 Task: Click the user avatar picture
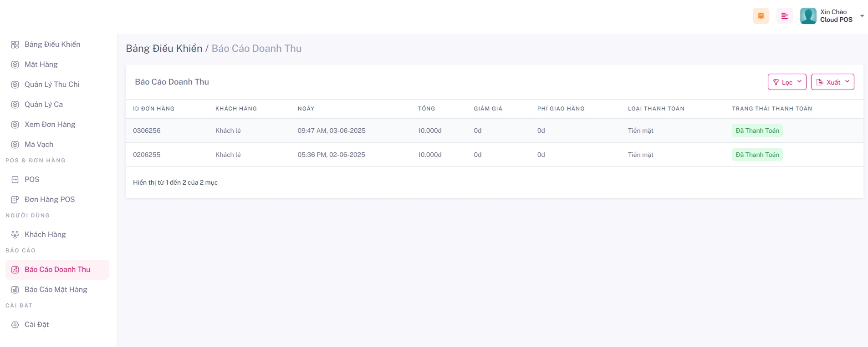pyautogui.click(x=808, y=16)
